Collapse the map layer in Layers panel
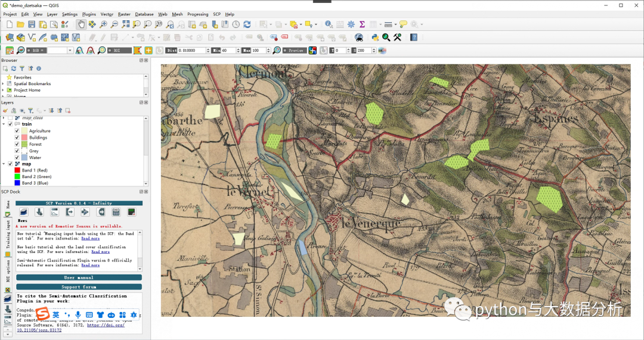The image size is (644, 340). pyautogui.click(x=3, y=164)
